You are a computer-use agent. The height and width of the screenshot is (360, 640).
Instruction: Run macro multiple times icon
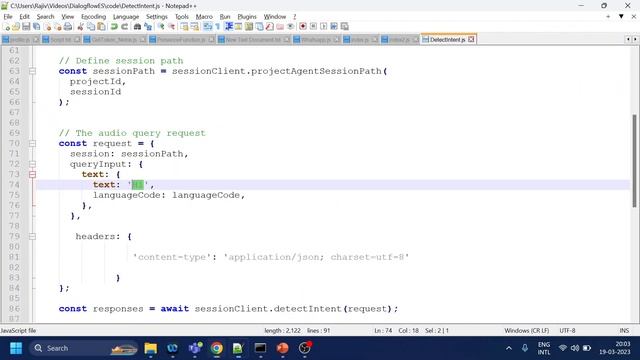coord(334,27)
